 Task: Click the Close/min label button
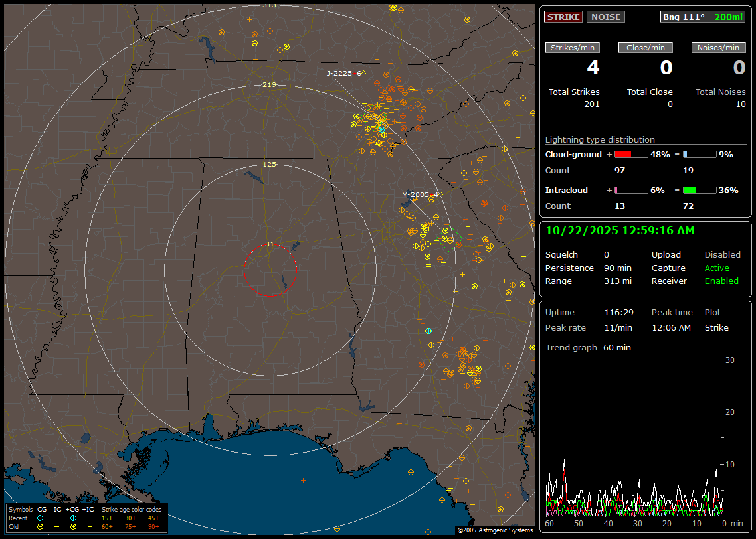pyautogui.click(x=646, y=48)
